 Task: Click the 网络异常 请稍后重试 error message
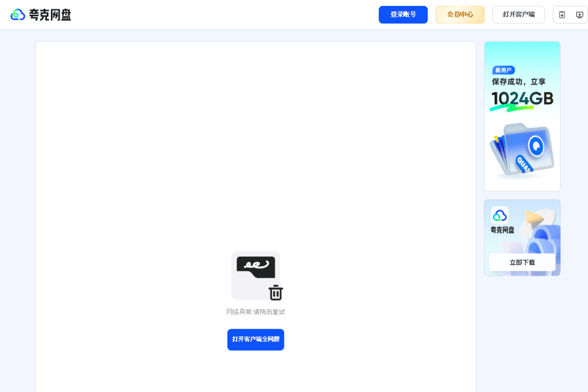pos(255,312)
